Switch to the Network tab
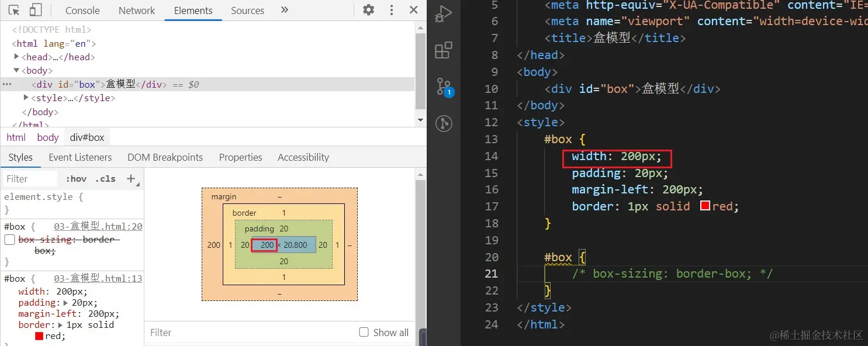Image resolution: width=868 pixels, height=346 pixels. pos(137,11)
